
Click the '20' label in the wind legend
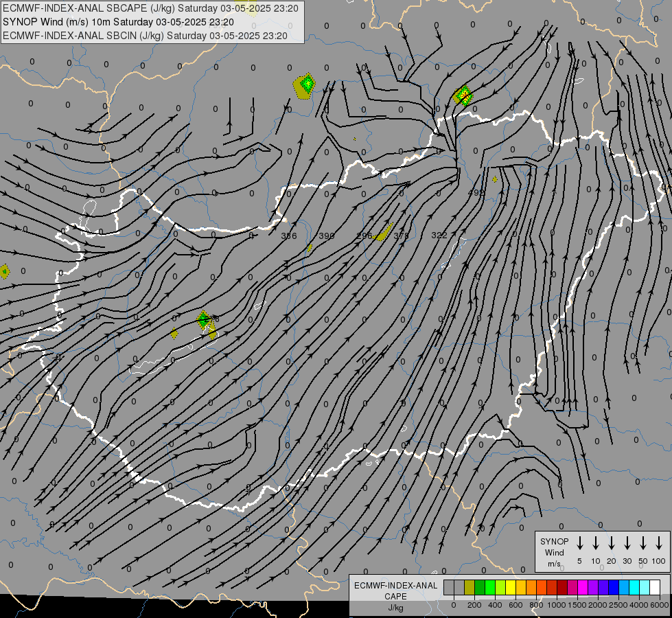[612, 561]
